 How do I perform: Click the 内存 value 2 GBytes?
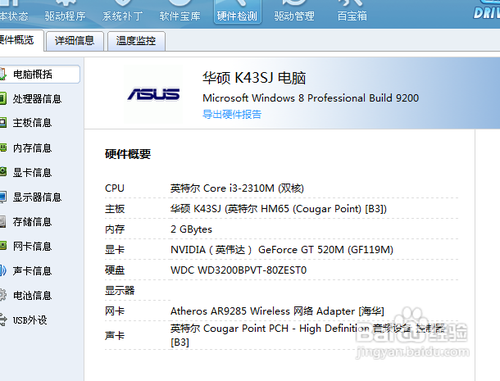[x=191, y=229]
